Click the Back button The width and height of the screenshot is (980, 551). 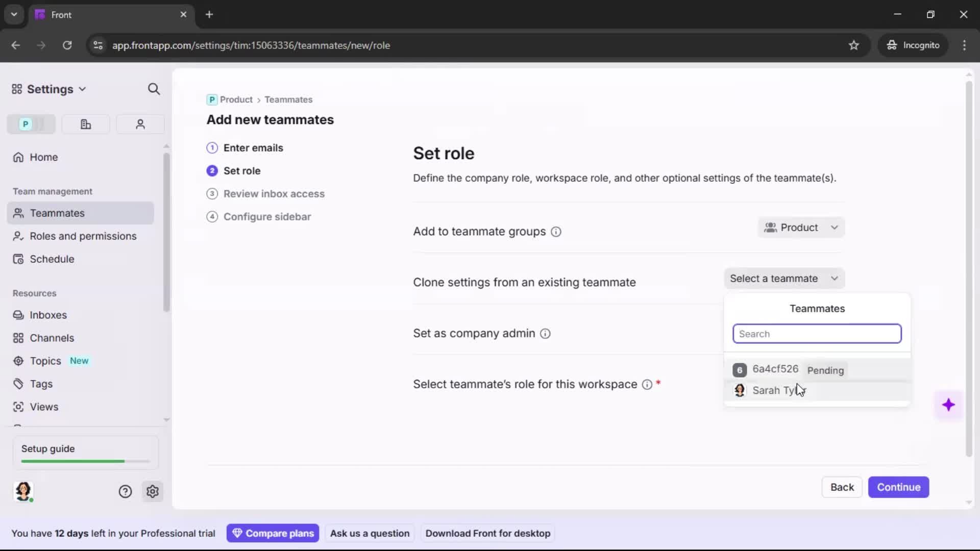tap(842, 487)
